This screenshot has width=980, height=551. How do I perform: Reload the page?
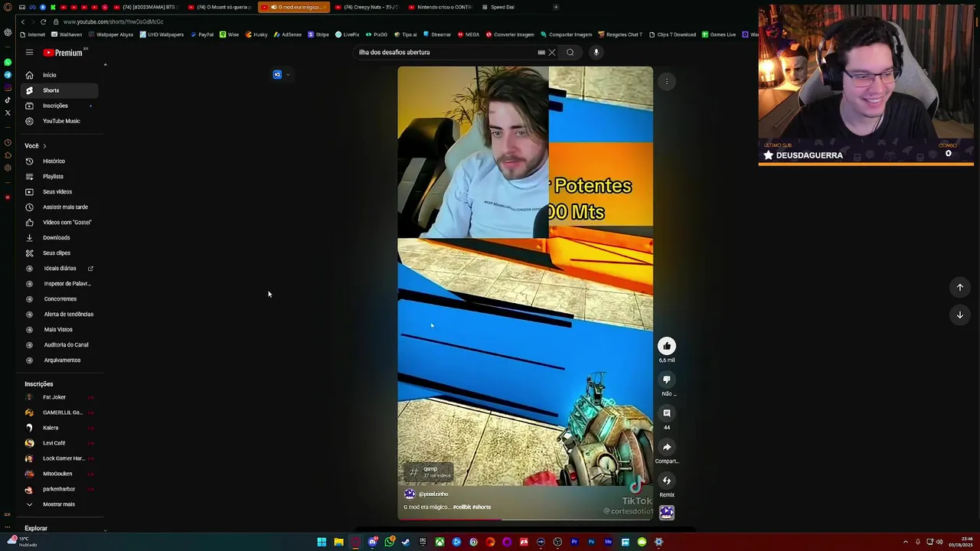point(43,21)
